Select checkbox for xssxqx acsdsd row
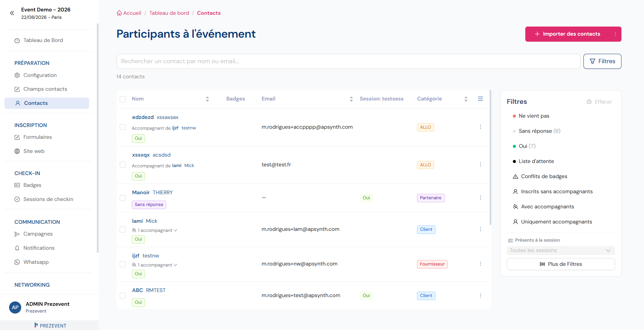 pyautogui.click(x=123, y=165)
